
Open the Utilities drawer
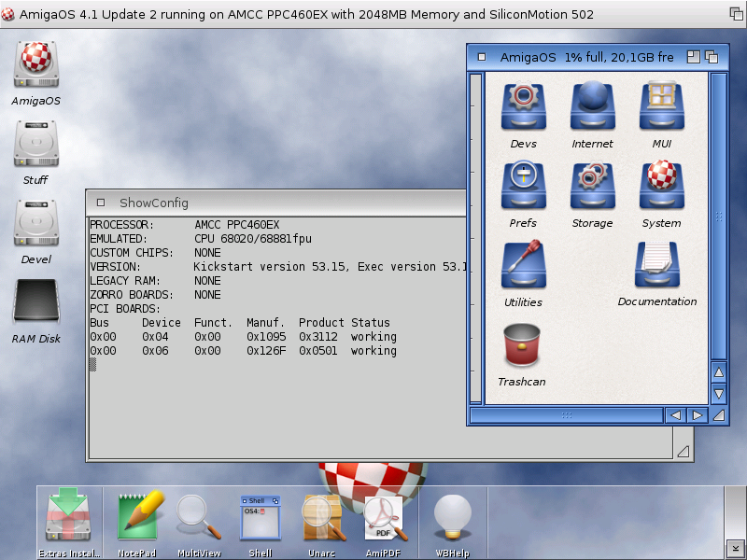pyautogui.click(x=524, y=264)
